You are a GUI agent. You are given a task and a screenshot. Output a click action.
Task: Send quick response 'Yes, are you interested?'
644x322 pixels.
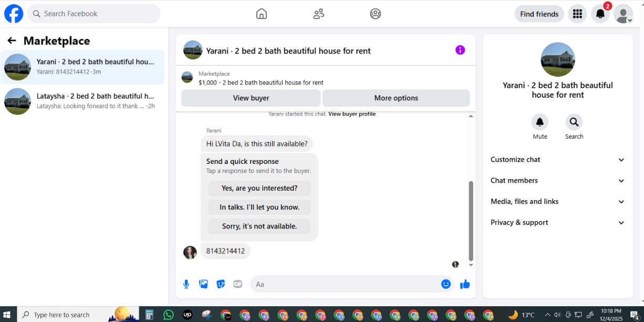259,188
